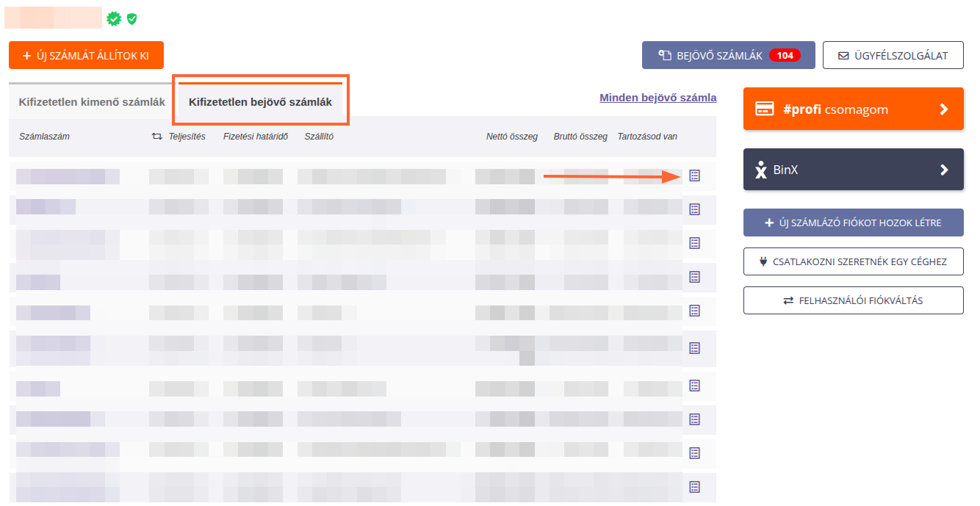Switch to Kifizetetlen kimenő számlák tab
The width and height of the screenshot is (980, 506).
[92, 102]
